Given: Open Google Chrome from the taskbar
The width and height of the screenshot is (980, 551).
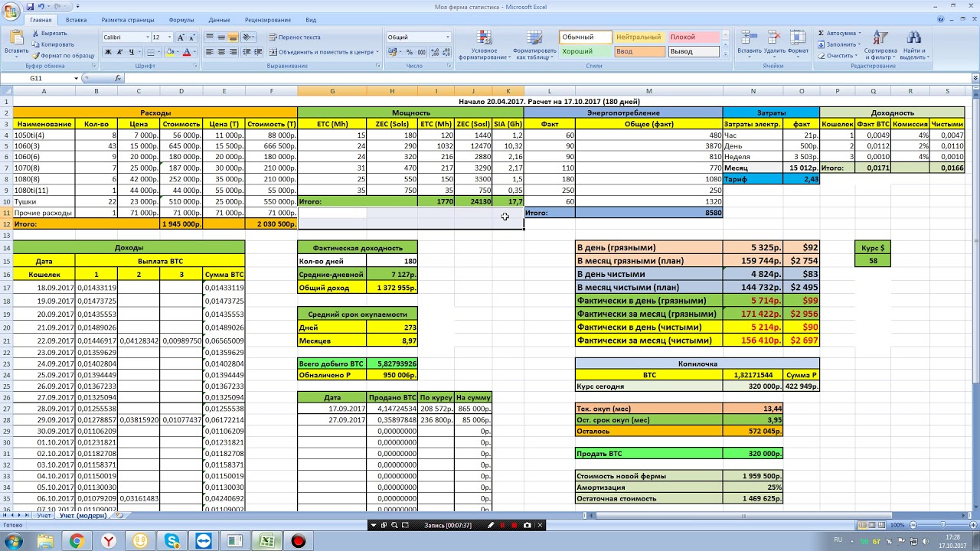Looking at the screenshot, I should coord(77,542).
